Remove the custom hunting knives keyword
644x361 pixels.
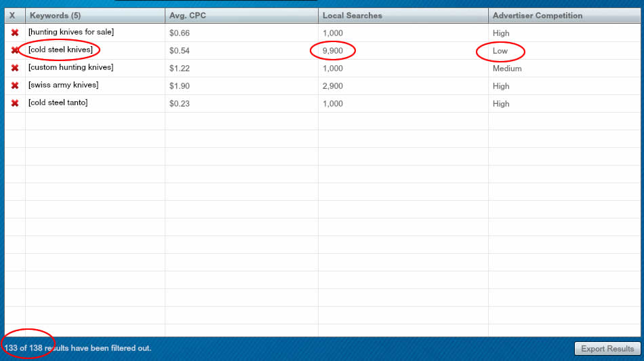coord(15,68)
